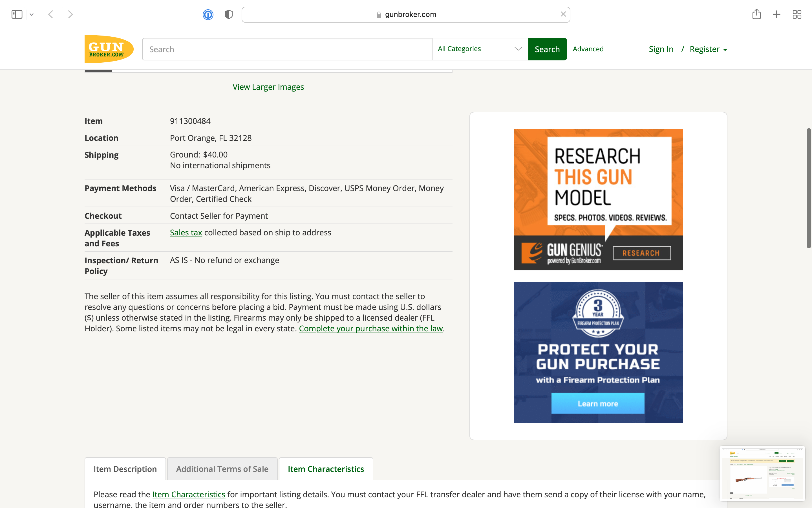Image resolution: width=812 pixels, height=508 pixels.
Task: Click the RESEARCH button in Gun Genius ad
Action: 641,253
